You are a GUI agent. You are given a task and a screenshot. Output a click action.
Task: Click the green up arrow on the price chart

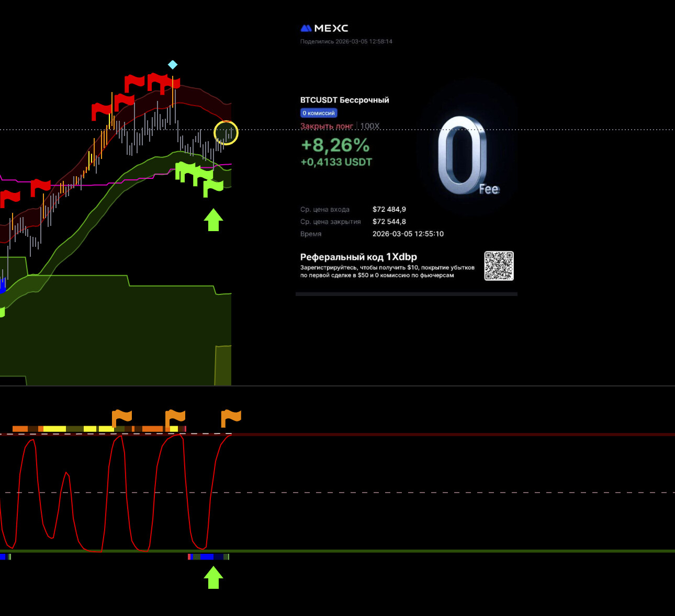click(x=213, y=220)
